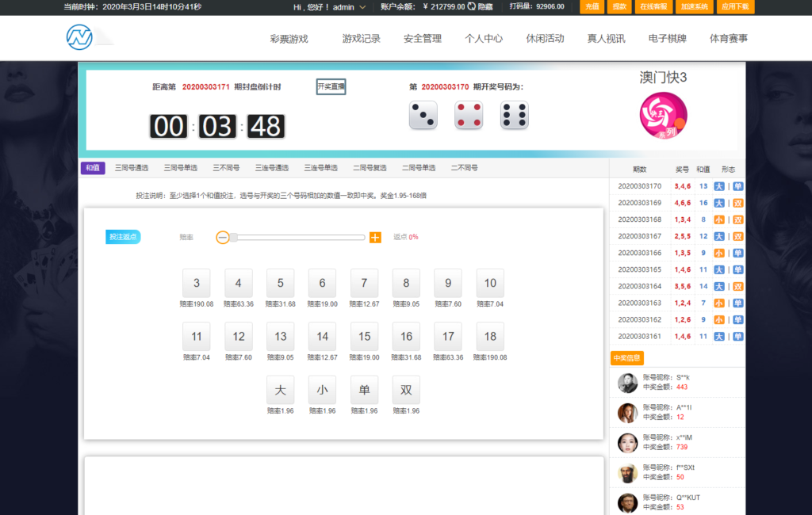This screenshot has height=515, width=812.
Task: Open the 个人中心 navigation menu
Action: pos(484,38)
